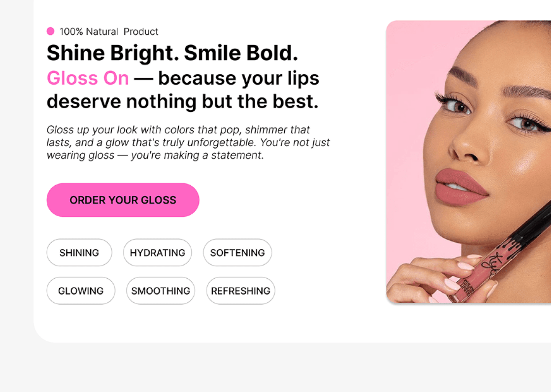The width and height of the screenshot is (551, 392).
Task: Click the SMOOTHING tag pill
Action: [x=161, y=291]
